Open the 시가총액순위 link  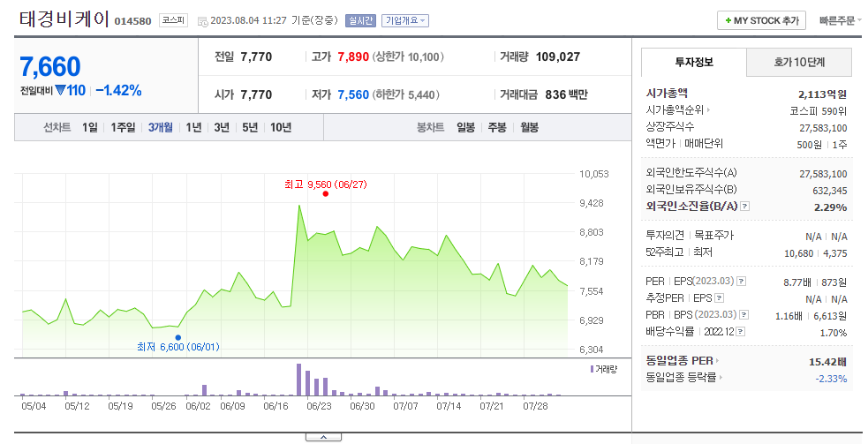678,110
